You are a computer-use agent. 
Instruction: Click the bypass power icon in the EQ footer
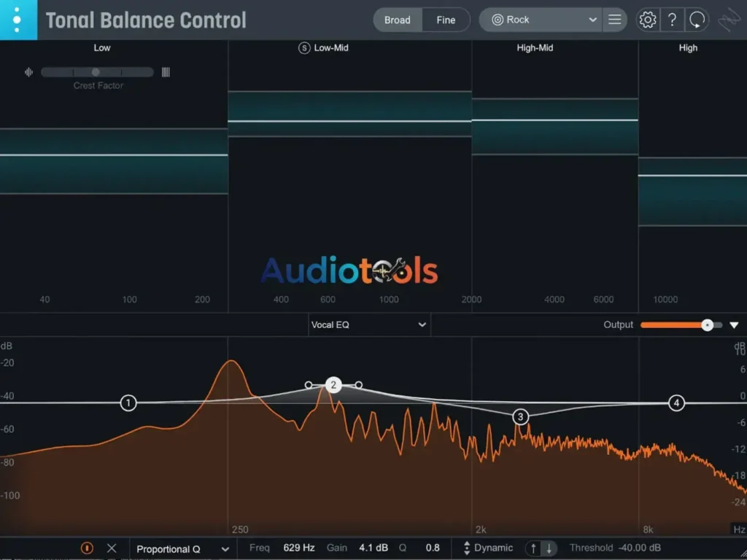87,548
